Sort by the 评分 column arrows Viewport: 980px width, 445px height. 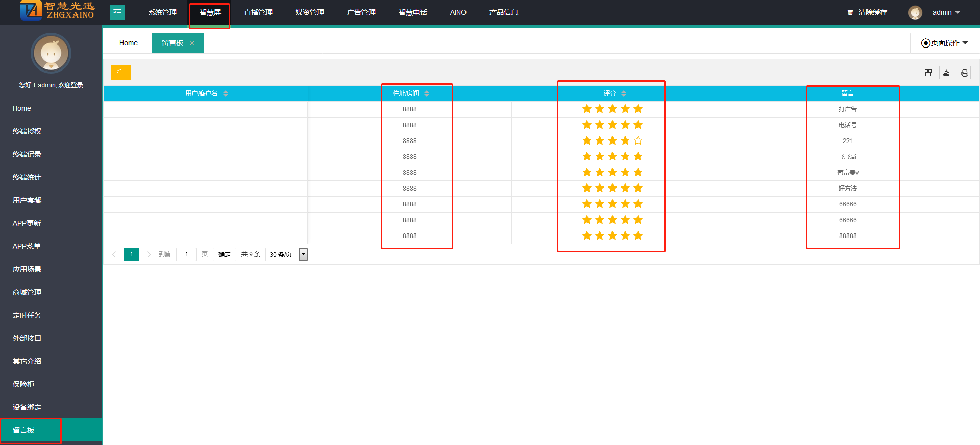pyautogui.click(x=624, y=93)
